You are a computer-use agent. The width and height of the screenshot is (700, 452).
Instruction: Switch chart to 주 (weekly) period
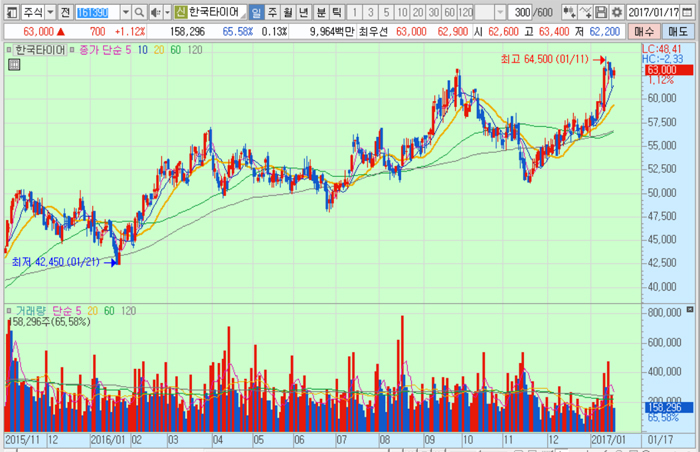(273, 12)
